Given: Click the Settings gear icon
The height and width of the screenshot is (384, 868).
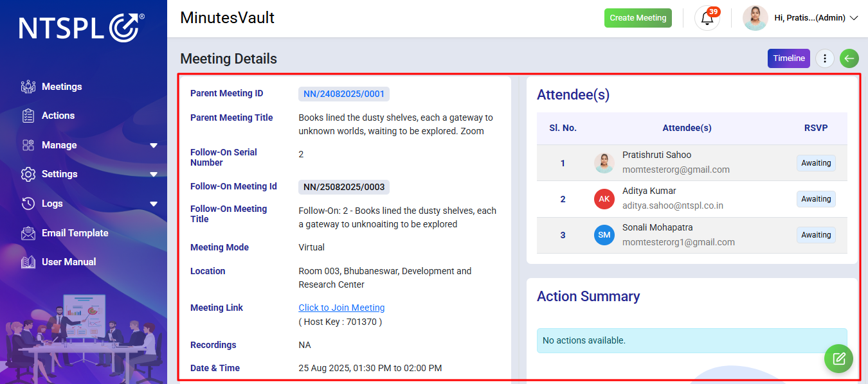Looking at the screenshot, I should (28, 174).
